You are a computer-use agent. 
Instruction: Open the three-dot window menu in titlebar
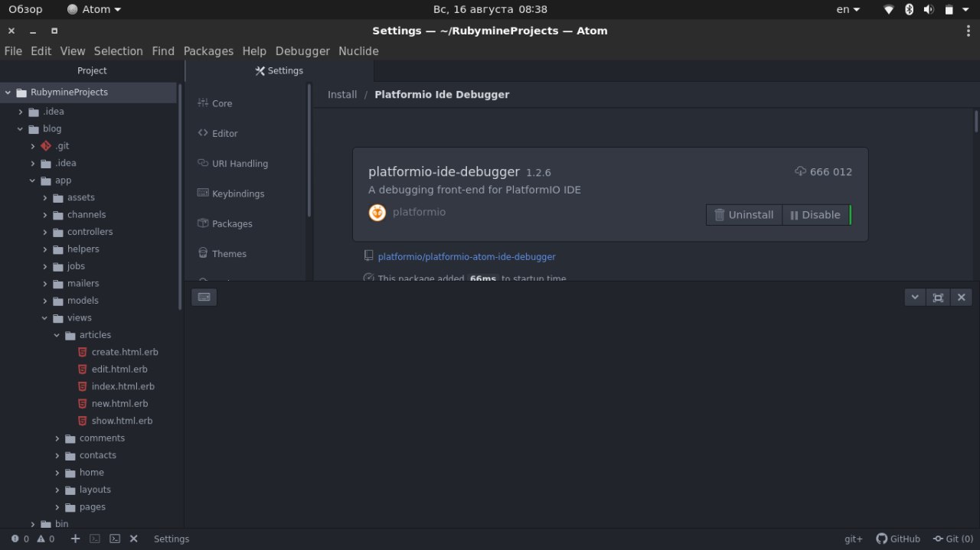click(x=968, y=31)
